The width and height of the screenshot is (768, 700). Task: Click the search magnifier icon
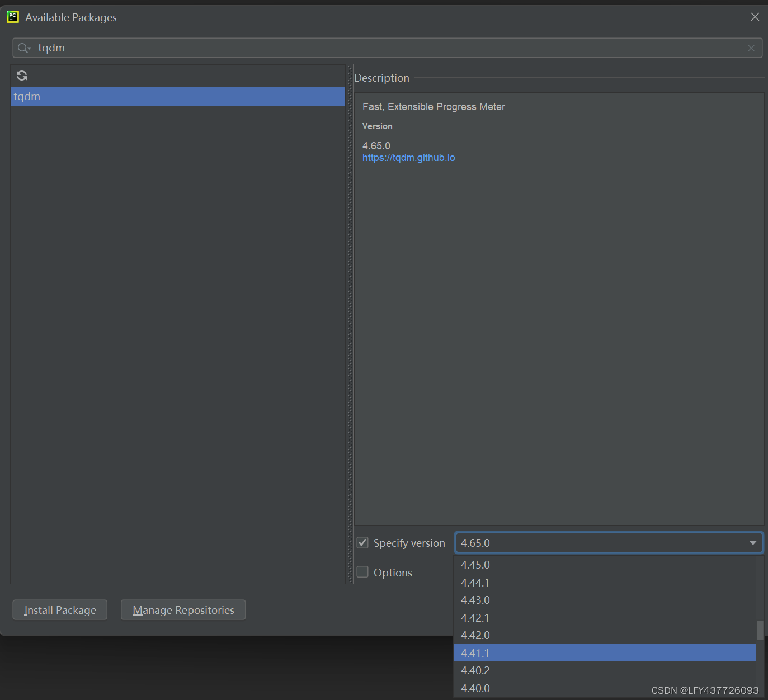[23, 48]
